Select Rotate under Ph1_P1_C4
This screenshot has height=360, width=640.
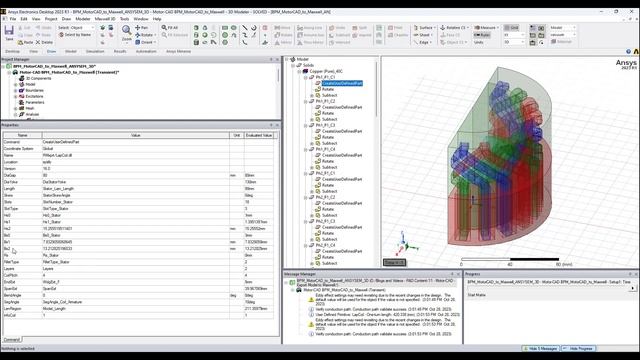[328, 161]
